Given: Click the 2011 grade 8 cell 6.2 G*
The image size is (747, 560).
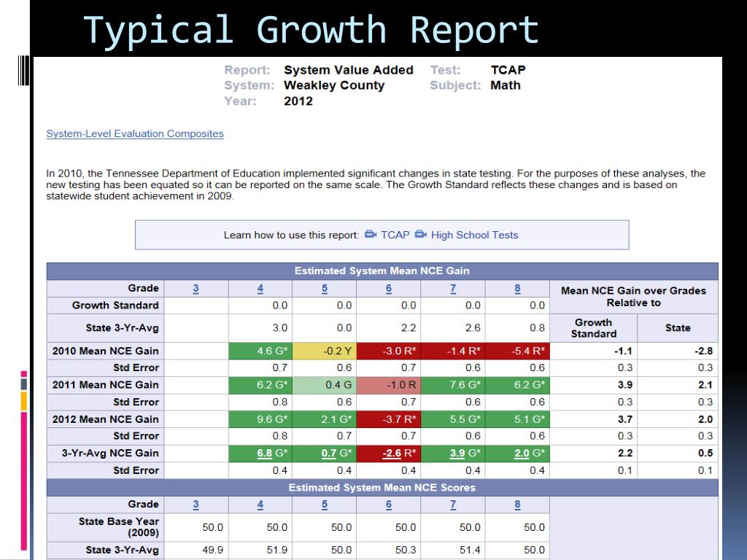Looking at the screenshot, I should coord(517,385).
